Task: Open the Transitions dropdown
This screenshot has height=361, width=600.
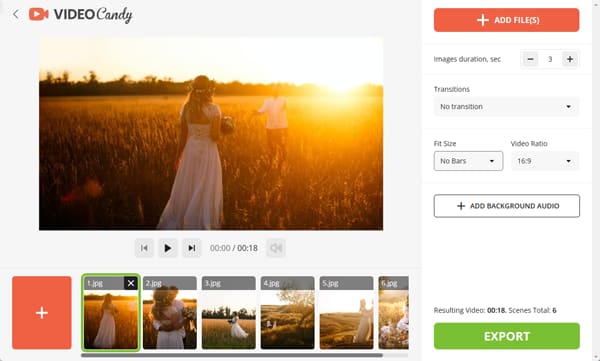Action: tap(506, 107)
